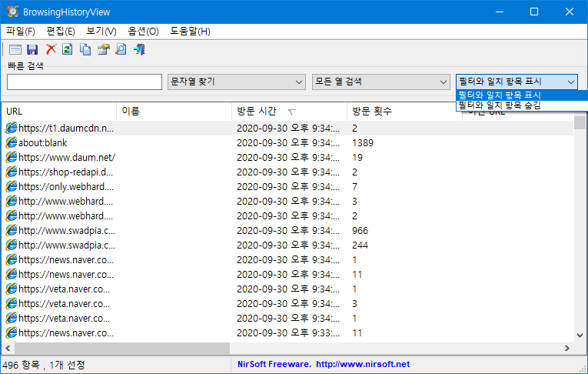Select the about:blank URL text
Viewport: 588px width, 374px height.
pyautogui.click(x=43, y=142)
